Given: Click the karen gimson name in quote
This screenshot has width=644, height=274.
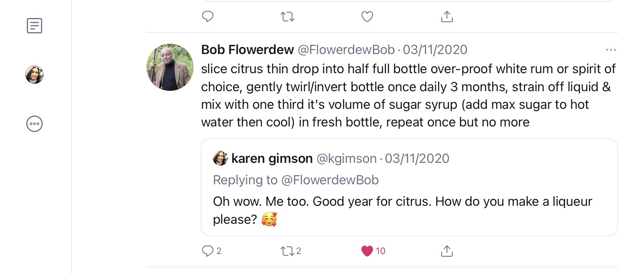Looking at the screenshot, I should (272, 158).
